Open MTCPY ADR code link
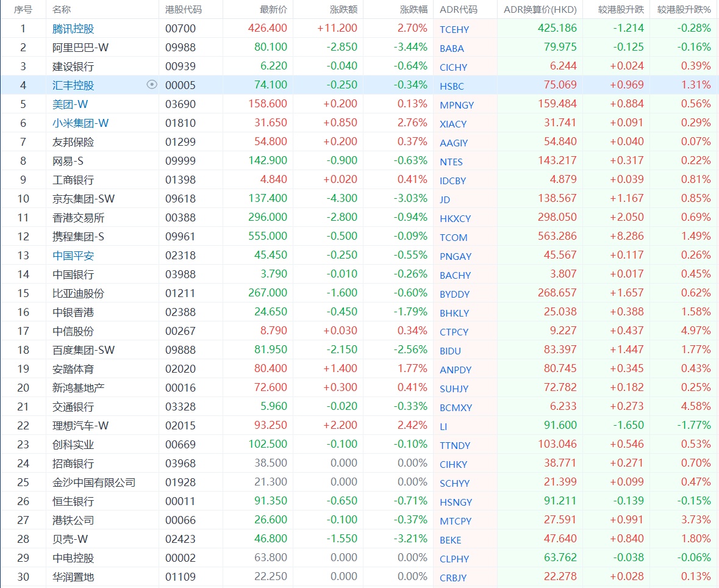The width and height of the screenshot is (719, 588). pyautogui.click(x=456, y=522)
